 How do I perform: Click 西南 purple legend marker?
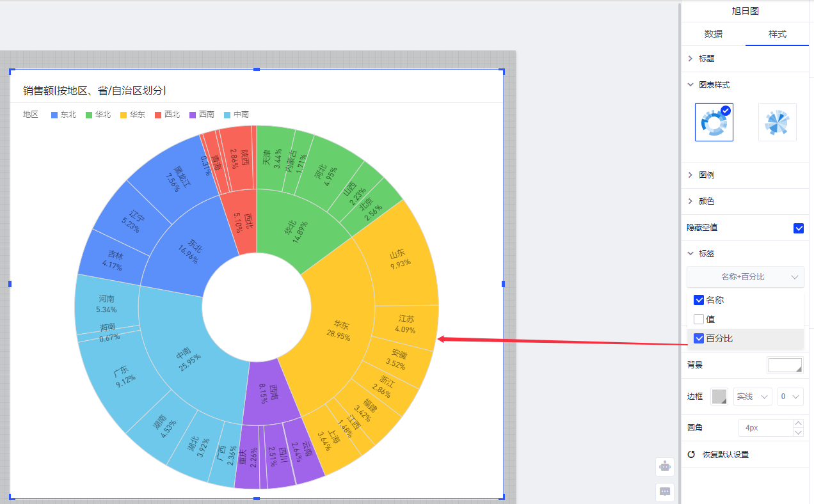click(x=193, y=115)
